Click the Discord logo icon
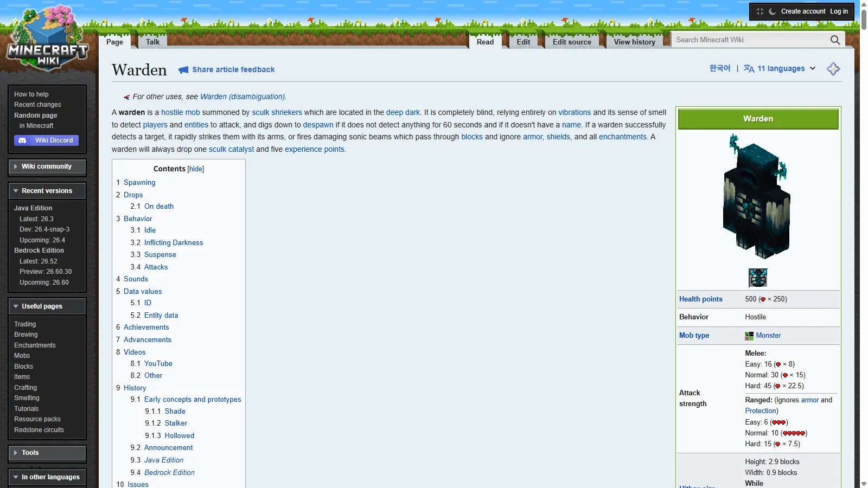 22,140
